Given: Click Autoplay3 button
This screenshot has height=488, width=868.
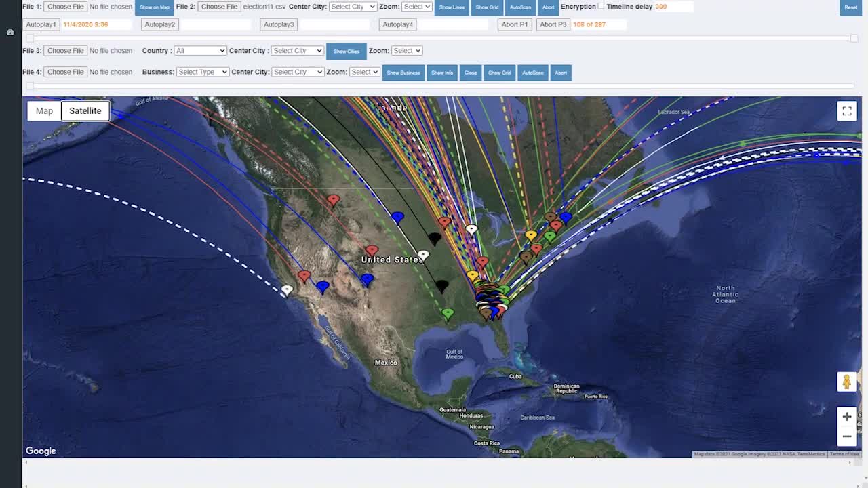Looking at the screenshot, I should coord(279,24).
